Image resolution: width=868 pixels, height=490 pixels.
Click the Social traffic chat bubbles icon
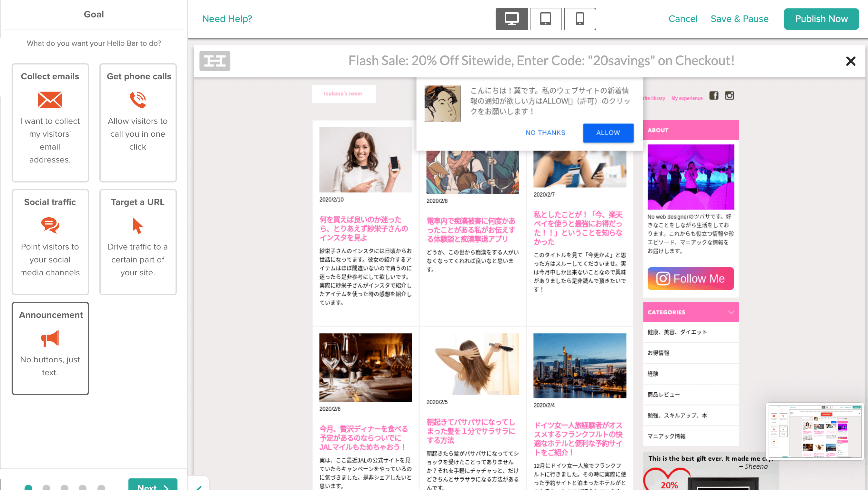click(50, 225)
